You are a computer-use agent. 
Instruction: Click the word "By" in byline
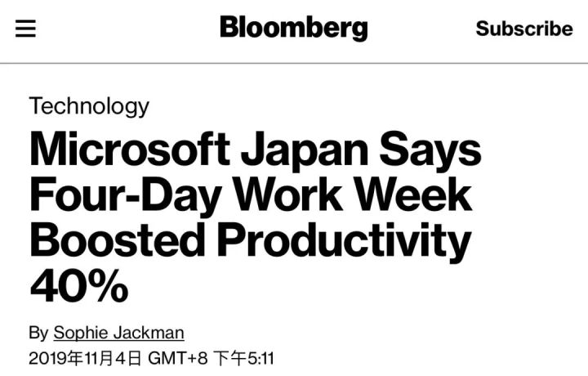[38, 333]
